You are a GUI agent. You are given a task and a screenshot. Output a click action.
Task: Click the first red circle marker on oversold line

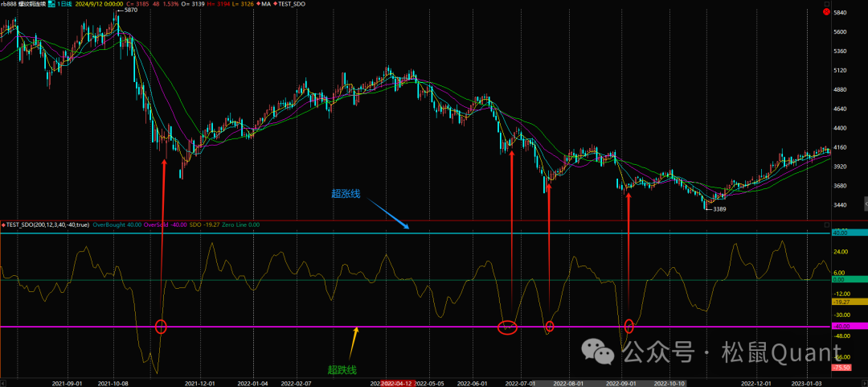point(161,327)
